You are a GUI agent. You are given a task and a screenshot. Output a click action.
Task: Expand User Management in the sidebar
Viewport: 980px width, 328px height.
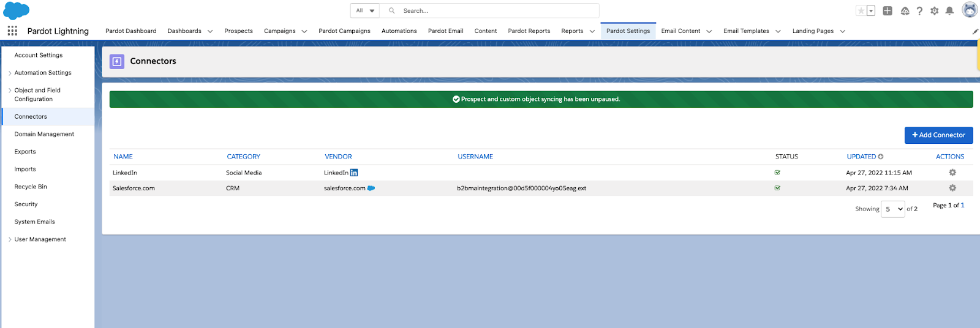10,240
